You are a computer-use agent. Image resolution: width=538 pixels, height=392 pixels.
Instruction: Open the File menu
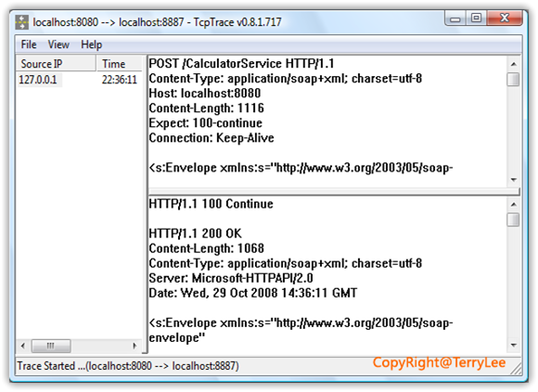[29, 44]
